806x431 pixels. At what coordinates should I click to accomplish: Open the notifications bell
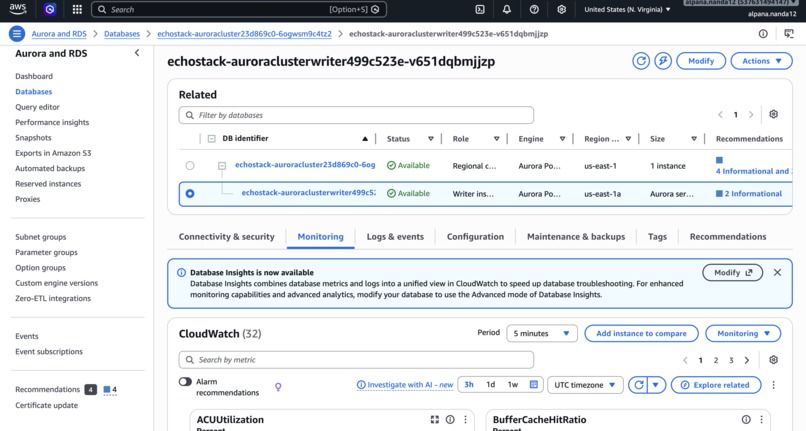[x=507, y=9]
